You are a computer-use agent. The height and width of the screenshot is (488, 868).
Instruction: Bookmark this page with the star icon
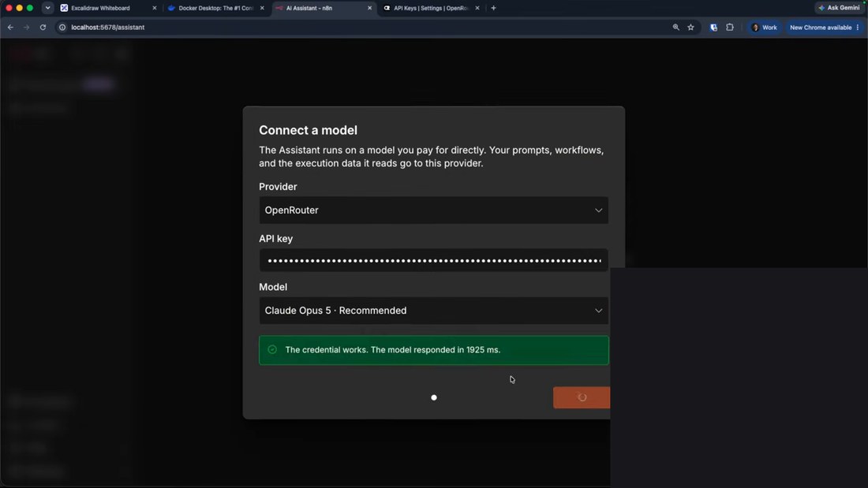(x=691, y=27)
